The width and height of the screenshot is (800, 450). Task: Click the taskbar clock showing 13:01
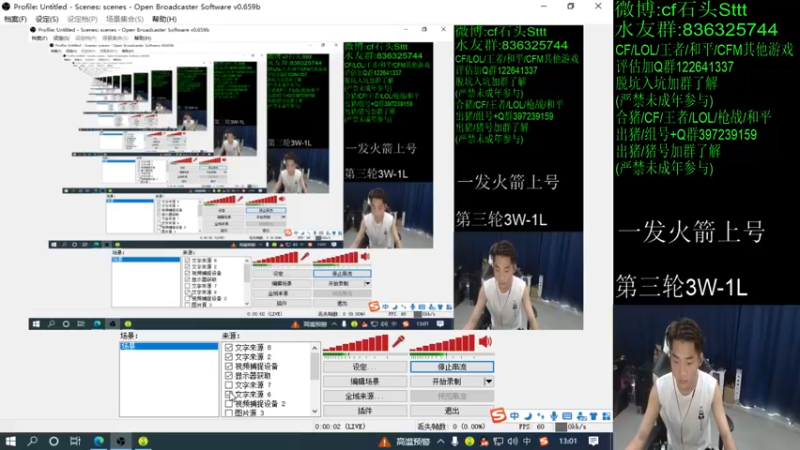(x=568, y=441)
